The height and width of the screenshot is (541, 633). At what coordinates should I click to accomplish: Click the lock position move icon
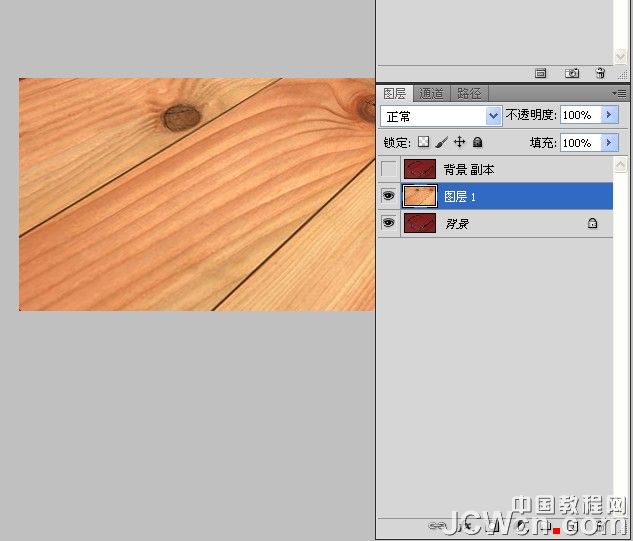pos(459,142)
